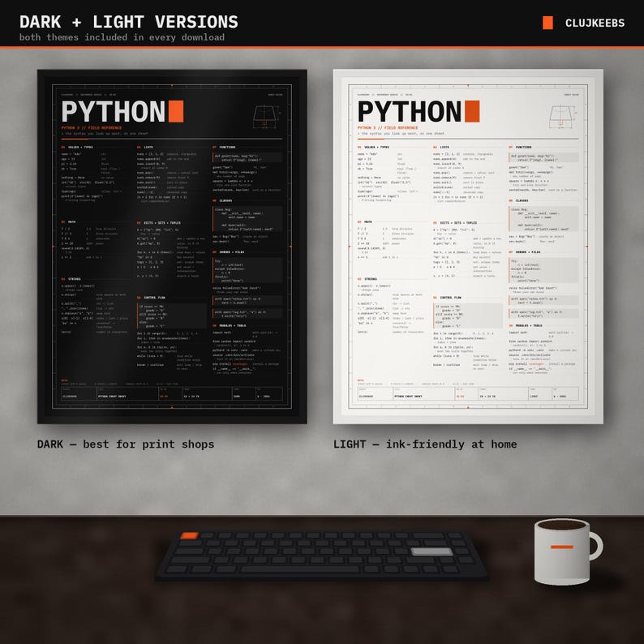This screenshot has width=644, height=644.
Task: Click 'PYTHON CHEAT SHEET' footer cell on dark poster
Action: tap(127, 394)
